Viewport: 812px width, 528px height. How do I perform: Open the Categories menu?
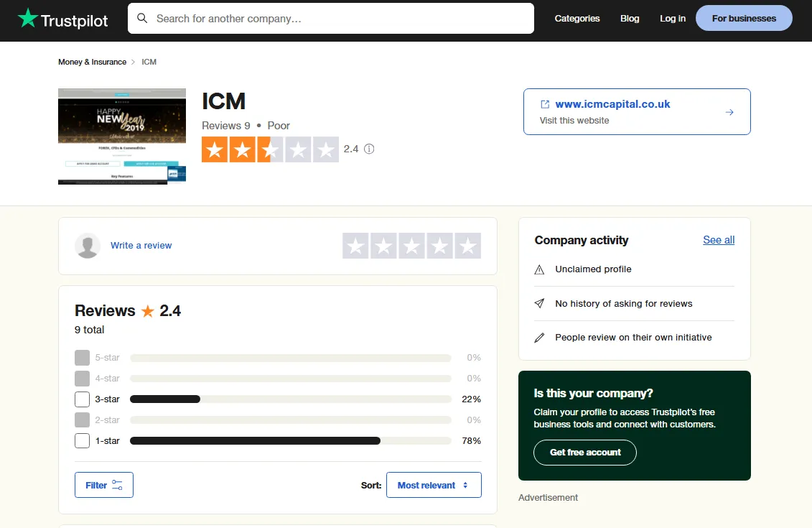(577, 19)
